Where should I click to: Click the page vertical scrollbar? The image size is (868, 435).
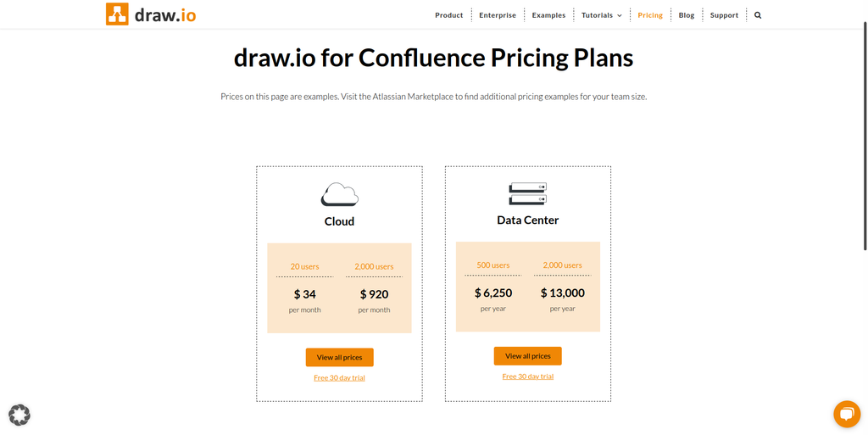tap(864, 212)
